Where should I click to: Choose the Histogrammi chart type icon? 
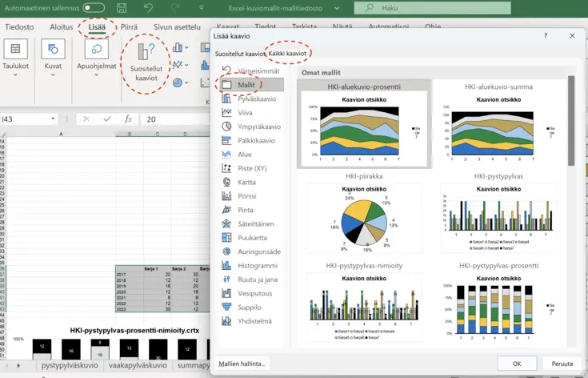(226, 265)
